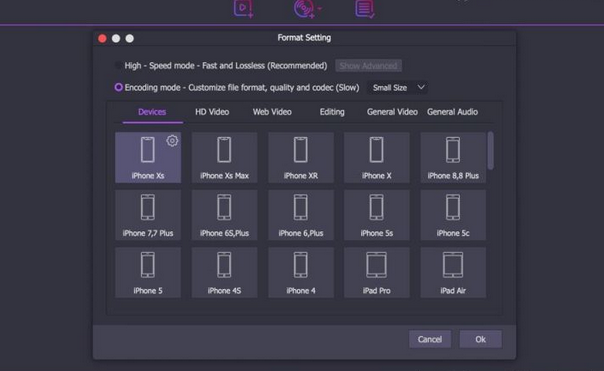Image resolution: width=604 pixels, height=371 pixels.
Task: Switch to the HD Video tab
Action: (x=212, y=112)
